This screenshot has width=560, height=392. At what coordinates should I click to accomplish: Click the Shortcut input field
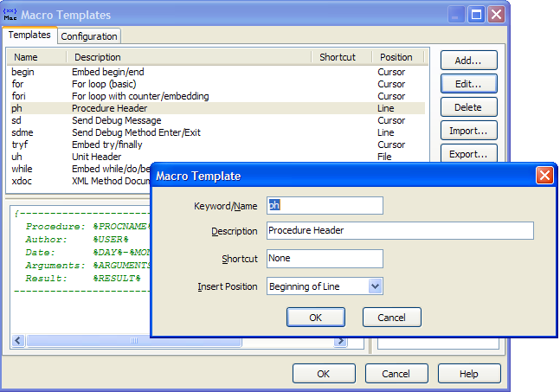[325, 259]
